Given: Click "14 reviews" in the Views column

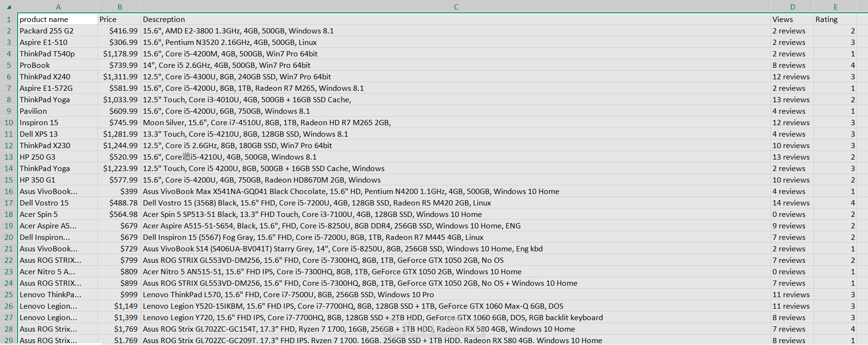Looking at the screenshot, I should point(792,203).
